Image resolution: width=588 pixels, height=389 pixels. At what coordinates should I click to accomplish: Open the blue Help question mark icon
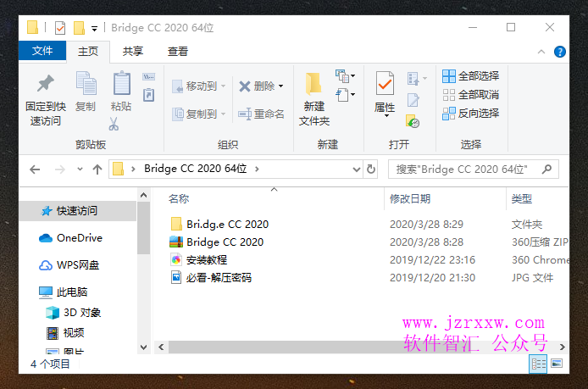pos(559,52)
